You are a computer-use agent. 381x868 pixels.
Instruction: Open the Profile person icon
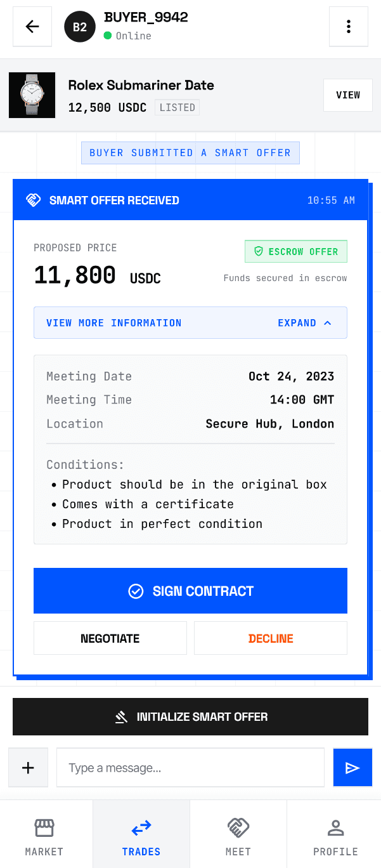(x=335, y=828)
